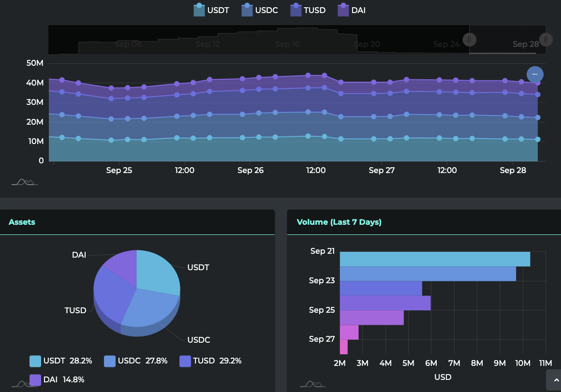The width and height of the screenshot is (561, 392).
Task: Click the amCharts logo in Volume panel
Action: pyautogui.click(x=312, y=384)
